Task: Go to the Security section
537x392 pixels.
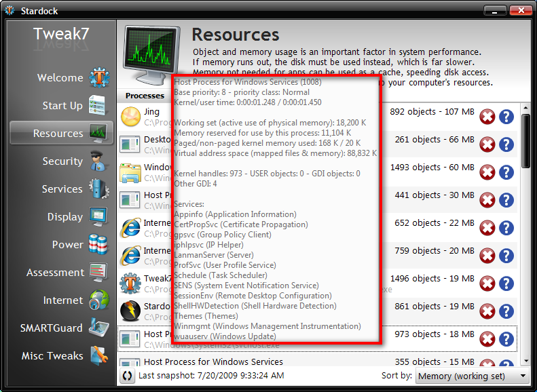Action: pos(62,161)
